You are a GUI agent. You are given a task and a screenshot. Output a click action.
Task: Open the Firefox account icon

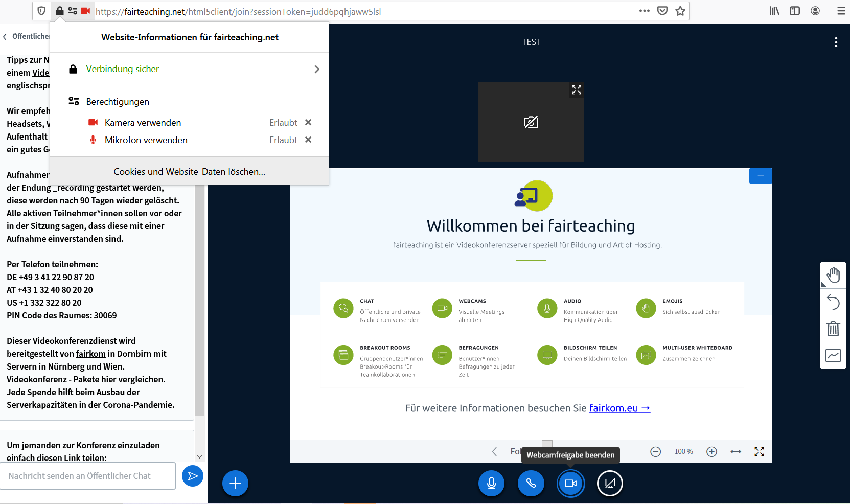tap(815, 11)
